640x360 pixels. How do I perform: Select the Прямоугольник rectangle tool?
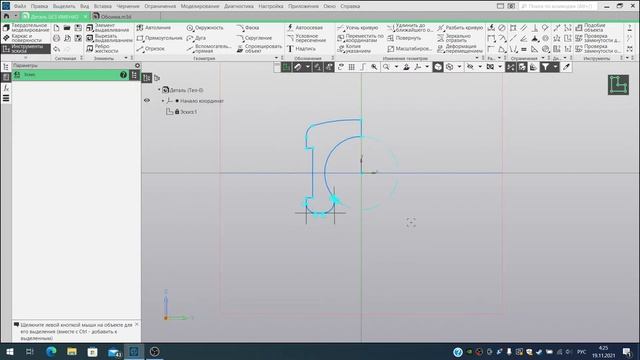(x=159, y=38)
